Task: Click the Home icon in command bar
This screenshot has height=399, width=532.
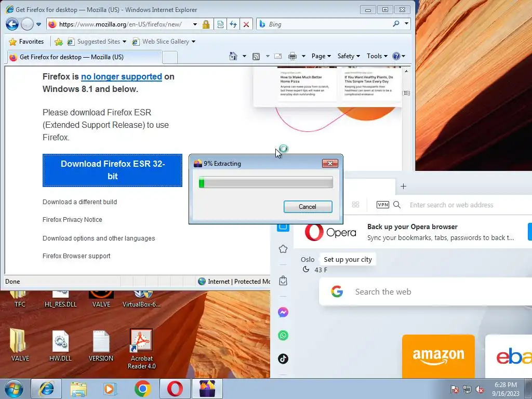Action: click(233, 56)
